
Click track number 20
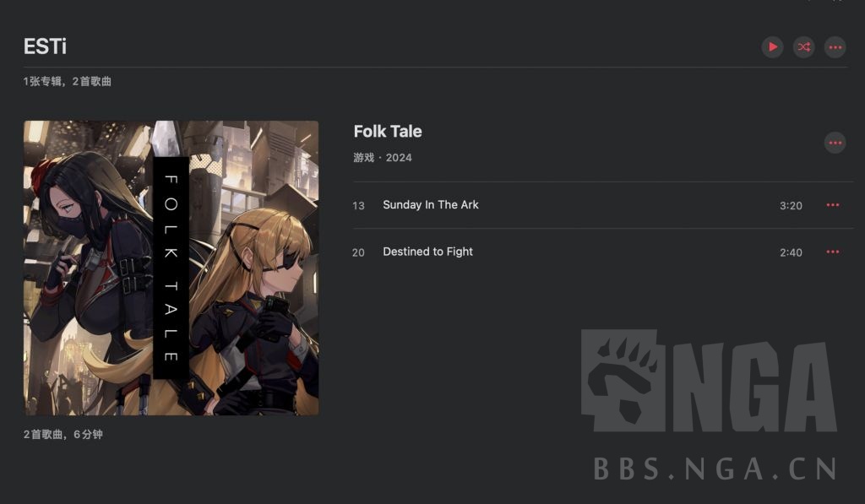point(358,252)
